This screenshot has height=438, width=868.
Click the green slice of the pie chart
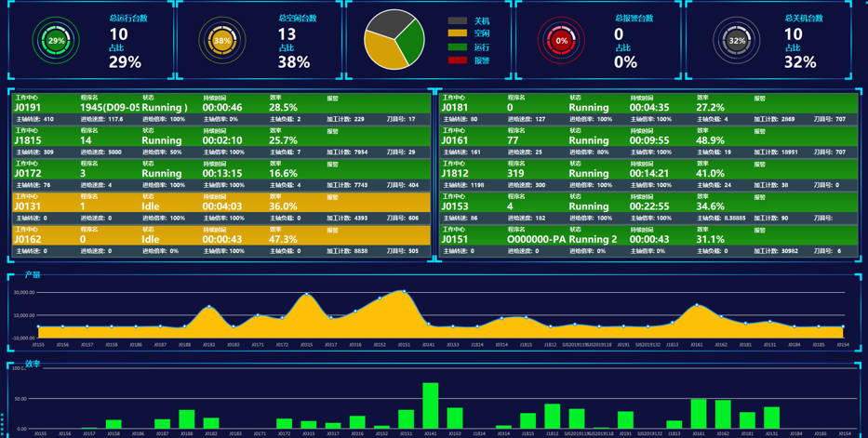[x=411, y=39]
